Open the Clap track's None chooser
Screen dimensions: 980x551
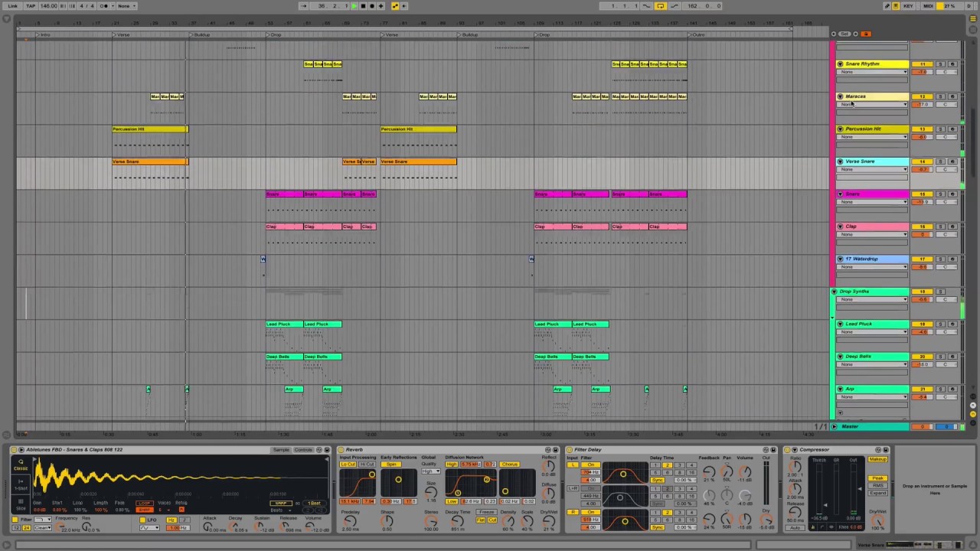point(872,234)
